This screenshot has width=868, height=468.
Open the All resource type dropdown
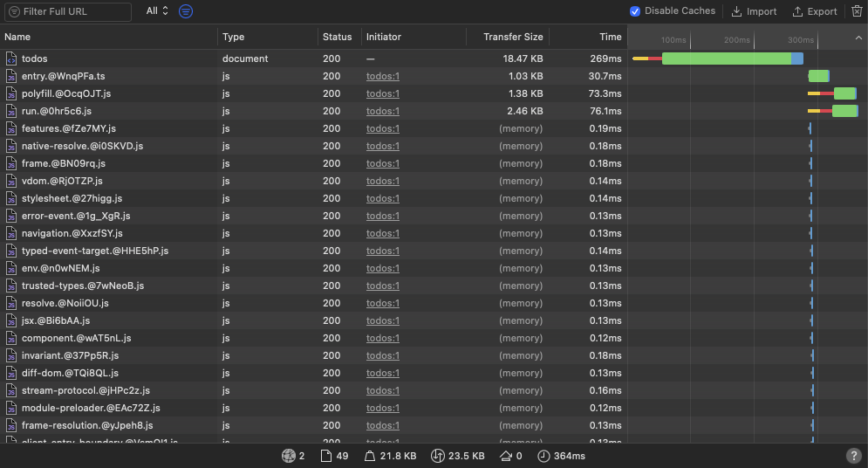(157, 11)
